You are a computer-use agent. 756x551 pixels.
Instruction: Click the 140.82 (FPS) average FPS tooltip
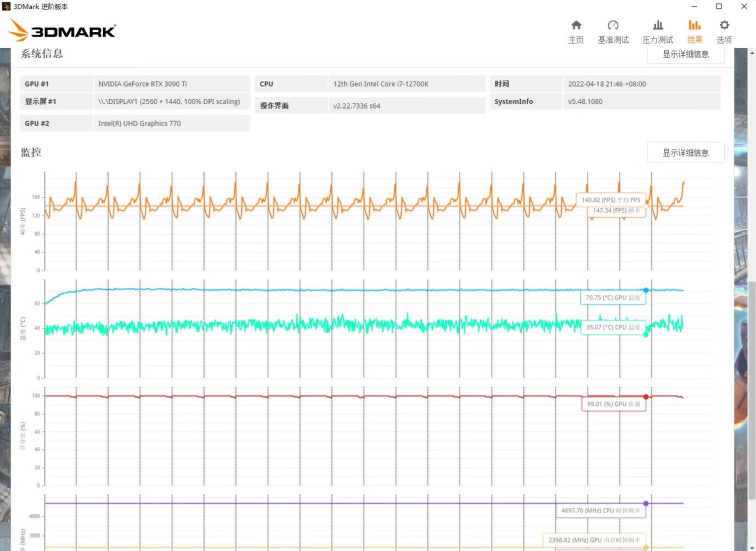[611, 200]
